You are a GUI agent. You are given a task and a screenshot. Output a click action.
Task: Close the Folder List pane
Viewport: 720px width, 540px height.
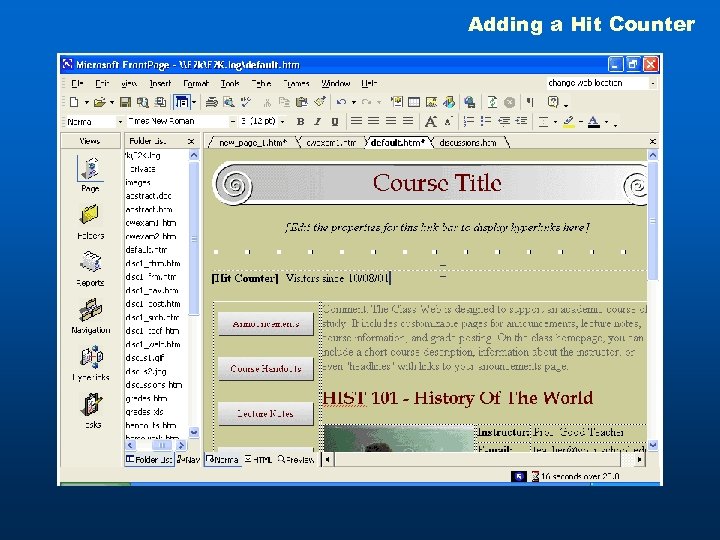[191, 141]
